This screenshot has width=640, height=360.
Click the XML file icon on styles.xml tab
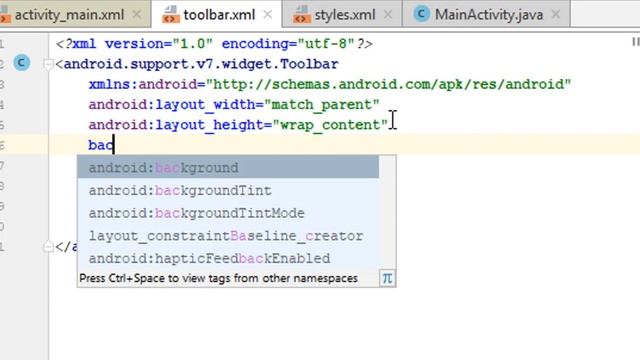point(302,15)
